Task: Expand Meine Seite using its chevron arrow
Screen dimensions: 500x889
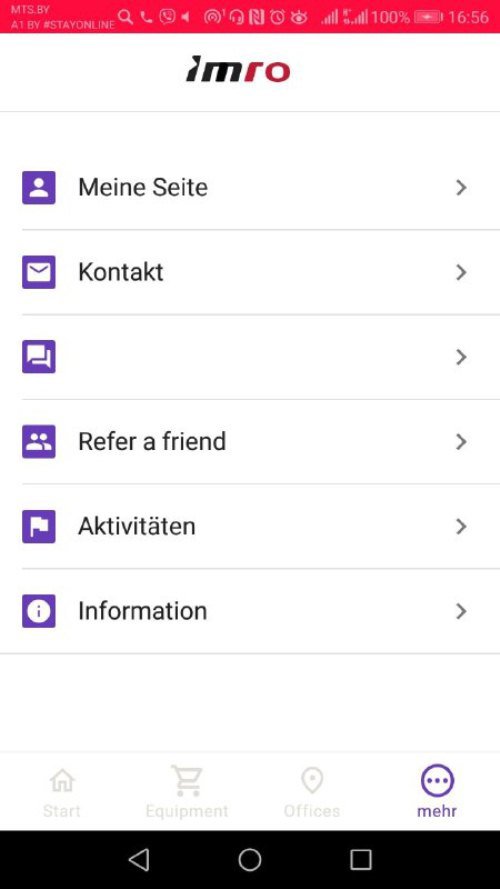Action: (x=461, y=188)
